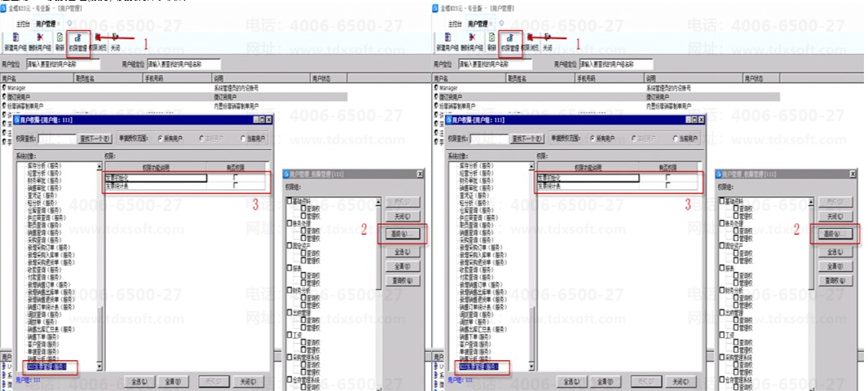Screen dimensions: 868x391
Task: Open 权限管理 toolbar icon in left screenshot copy
Action: 77,42
